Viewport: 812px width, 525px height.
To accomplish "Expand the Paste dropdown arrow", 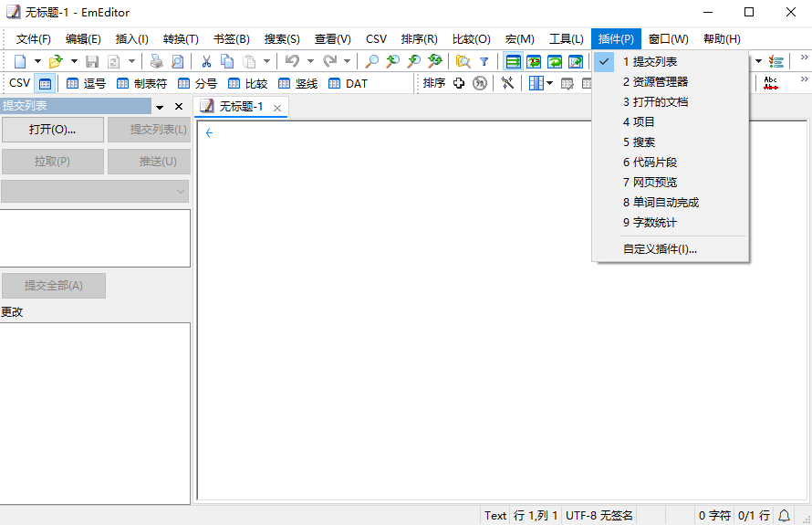I will pyautogui.click(x=266, y=62).
